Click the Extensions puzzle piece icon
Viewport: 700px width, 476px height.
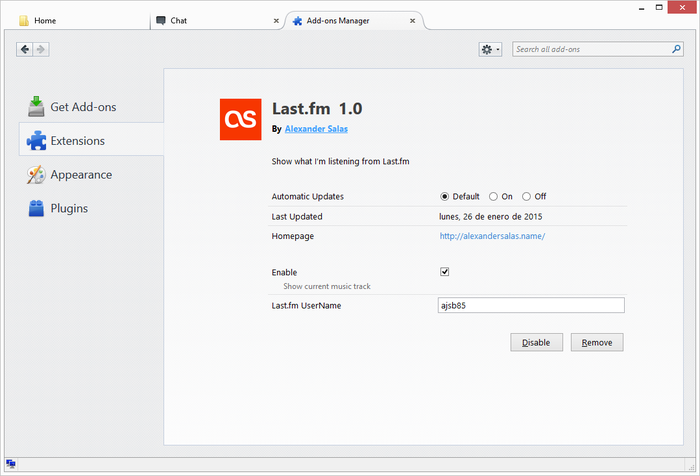pos(36,141)
